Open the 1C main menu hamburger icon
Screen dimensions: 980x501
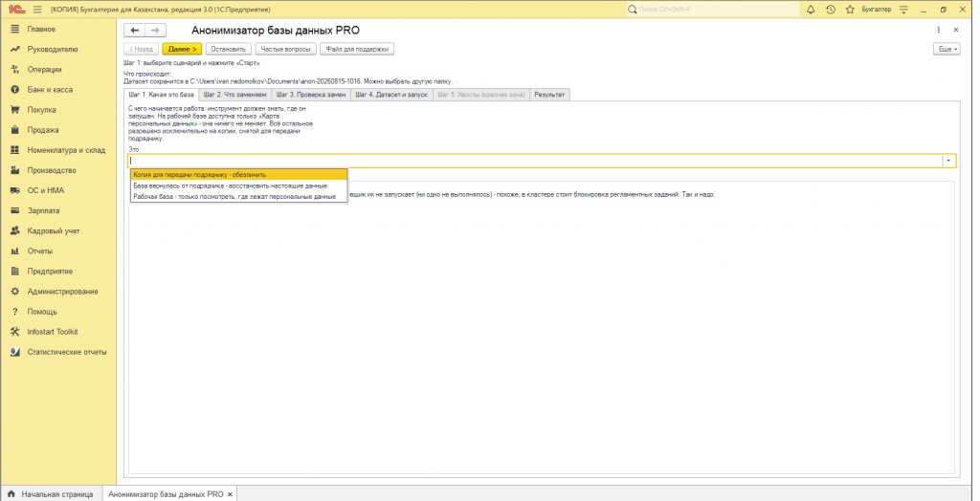click(x=37, y=10)
